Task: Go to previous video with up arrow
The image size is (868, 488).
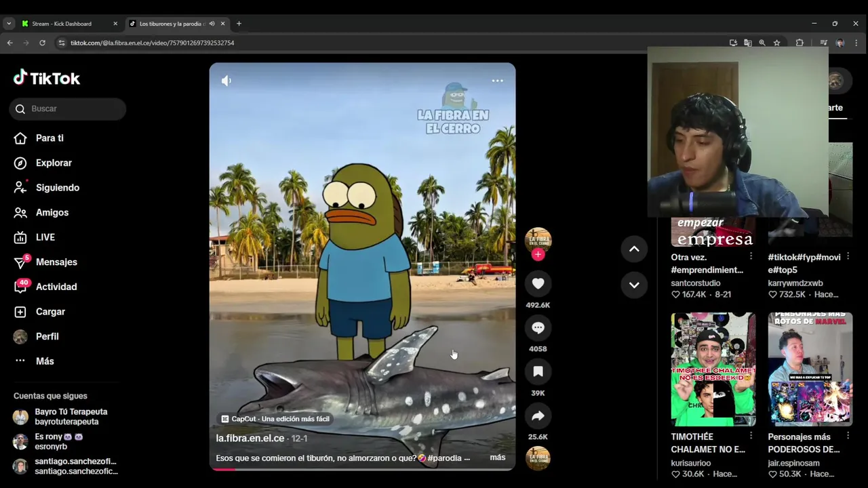Action: point(634,249)
